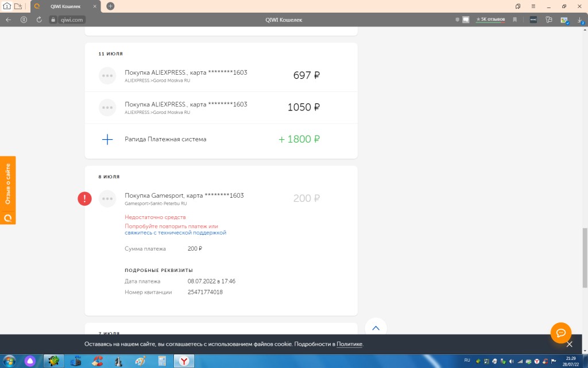Image resolution: width=588 pixels, height=368 pixels.
Task: Open the calculator app in taskbar
Action: [162, 361]
